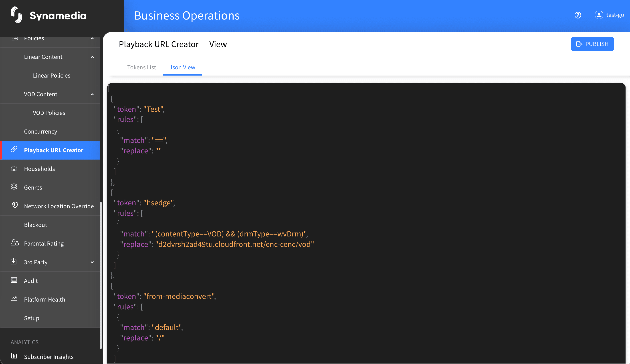Select Playback URL Creator in sidebar
This screenshot has width=630, height=364.
[x=50, y=150]
